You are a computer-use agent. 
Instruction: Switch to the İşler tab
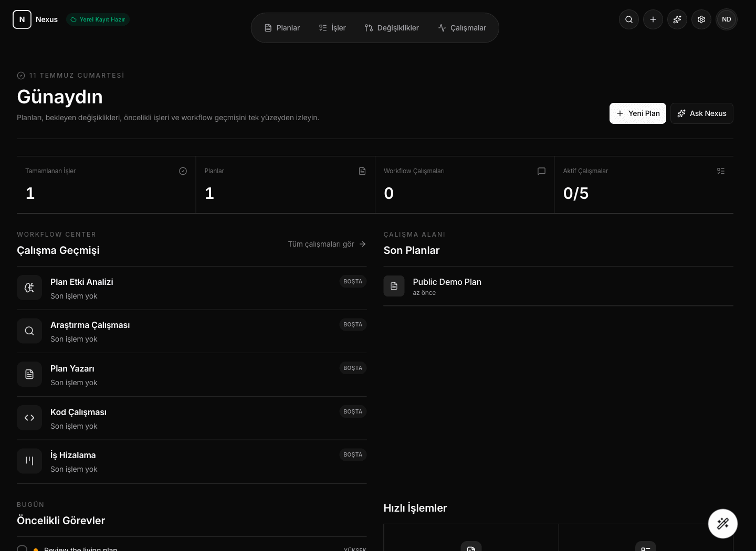[332, 28]
